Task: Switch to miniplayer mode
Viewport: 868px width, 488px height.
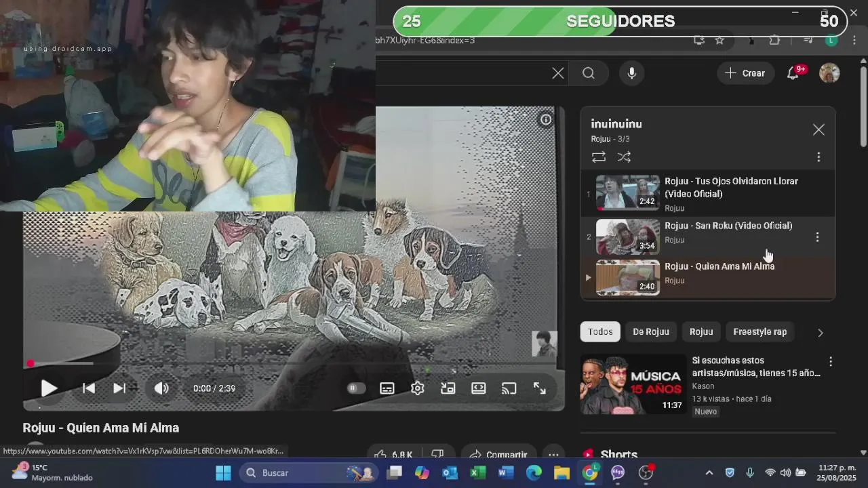Action: [448, 388]
